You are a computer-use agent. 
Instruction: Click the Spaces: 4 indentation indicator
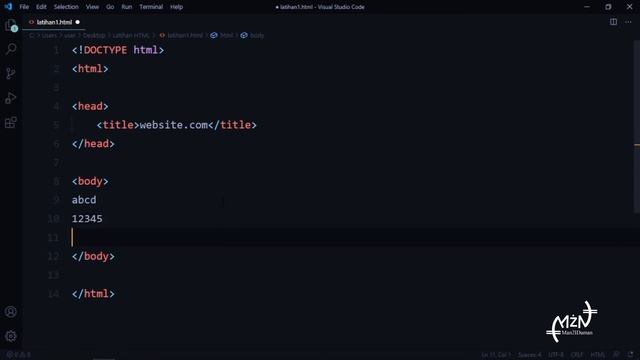click(x=530, y=355)
